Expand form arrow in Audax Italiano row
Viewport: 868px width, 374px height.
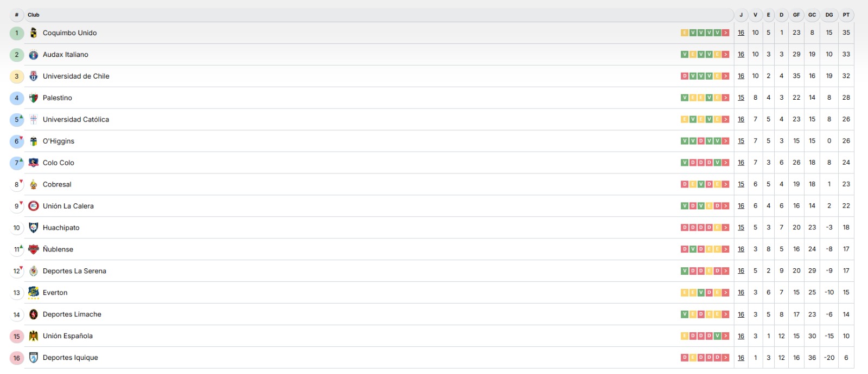tap(726, 54)
